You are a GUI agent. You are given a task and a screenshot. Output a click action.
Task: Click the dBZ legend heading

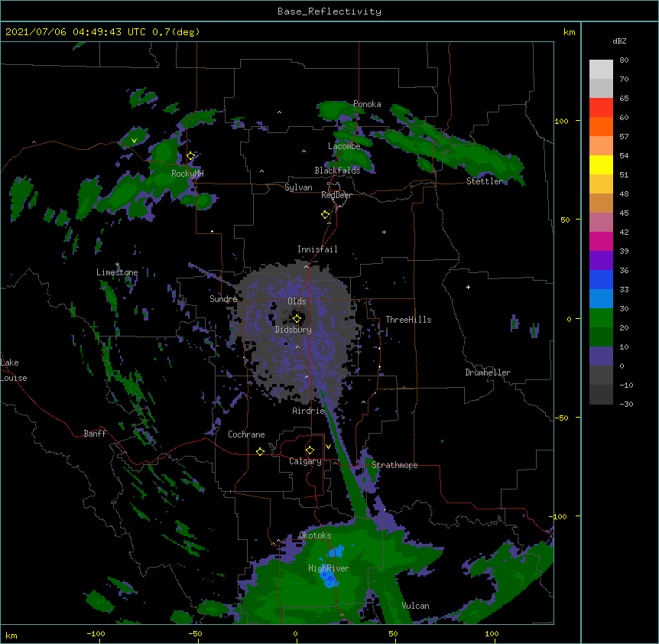619,41
